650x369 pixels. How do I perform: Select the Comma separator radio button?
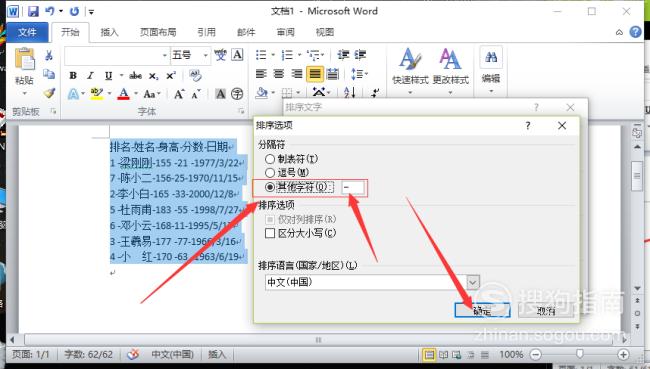pyautogui.click(x=270, y=172)
